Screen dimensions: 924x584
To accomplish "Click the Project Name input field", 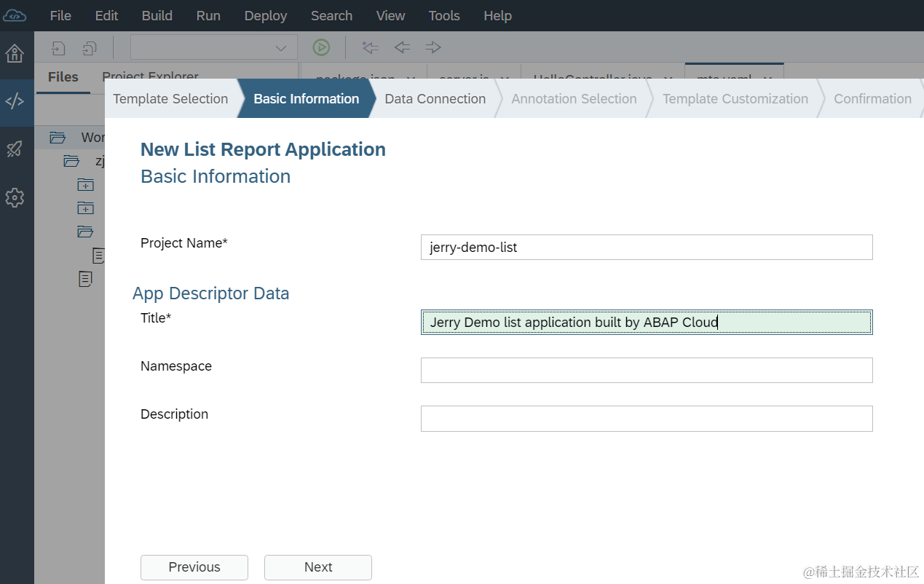I will [647, 247].
